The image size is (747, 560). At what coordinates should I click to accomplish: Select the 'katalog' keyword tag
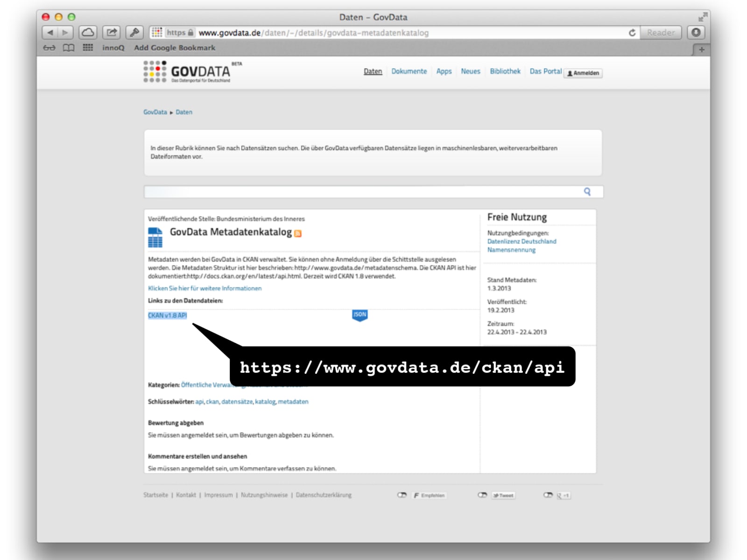(x=265, y=402)
